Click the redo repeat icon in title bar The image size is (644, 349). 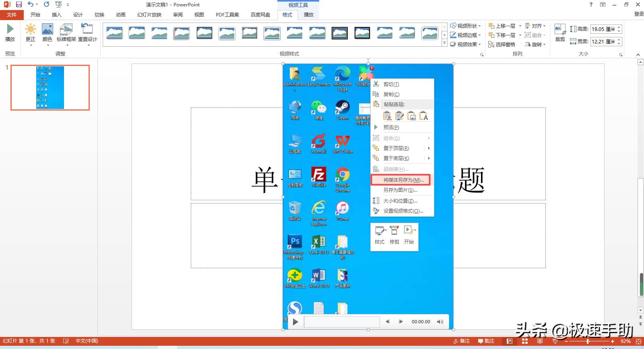(47, 4)
